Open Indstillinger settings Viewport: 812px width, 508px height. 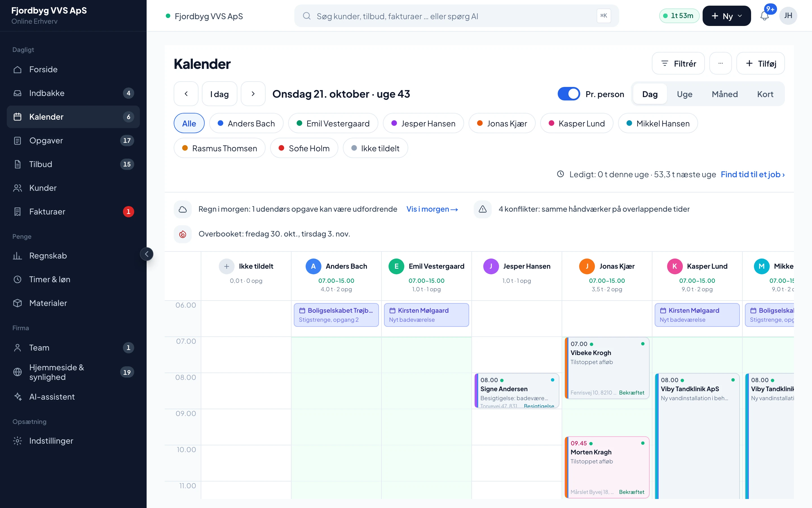point(73,441)
